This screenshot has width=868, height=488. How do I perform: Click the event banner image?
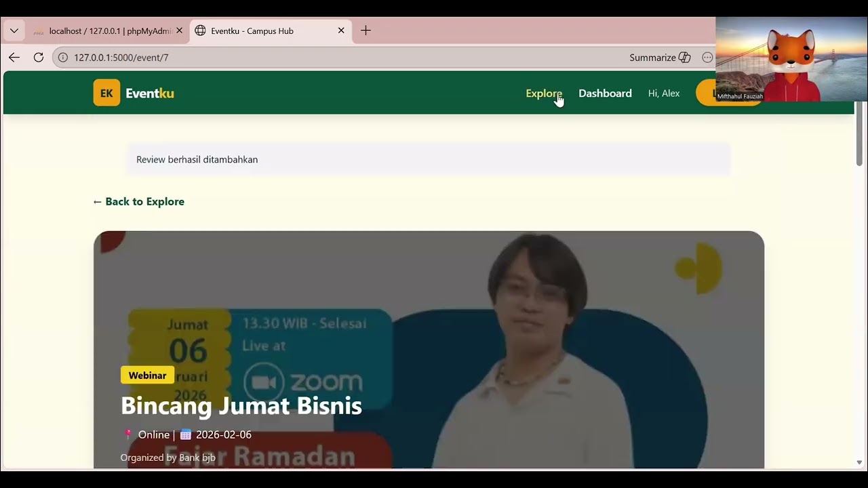429,350
